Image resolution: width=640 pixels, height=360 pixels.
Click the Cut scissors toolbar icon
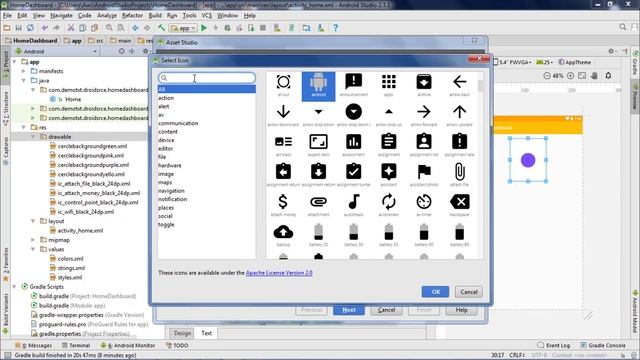tap(71, 28)
